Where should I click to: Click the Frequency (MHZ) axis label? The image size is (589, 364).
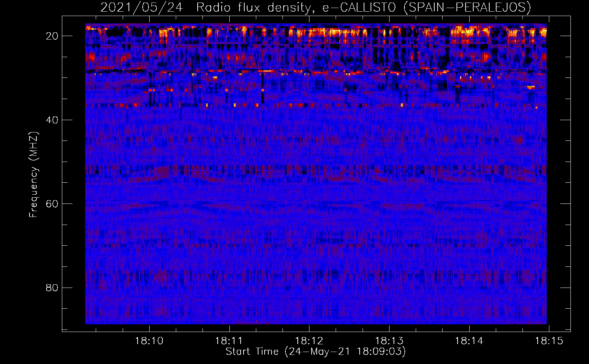click(33, 174)
